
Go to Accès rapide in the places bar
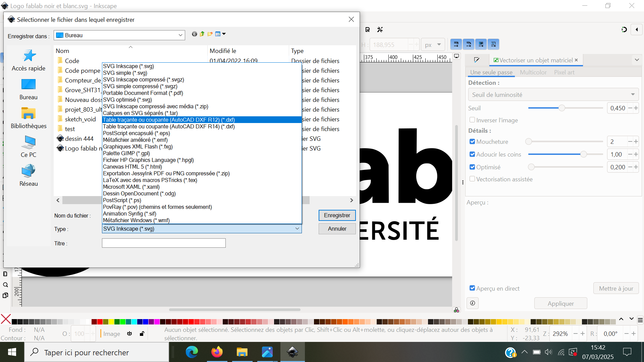29,60
